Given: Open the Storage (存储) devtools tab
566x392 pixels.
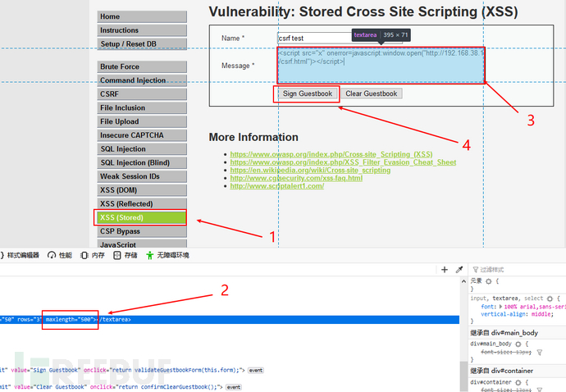Looking at the screenshot, I should click(x=126, y=256).
